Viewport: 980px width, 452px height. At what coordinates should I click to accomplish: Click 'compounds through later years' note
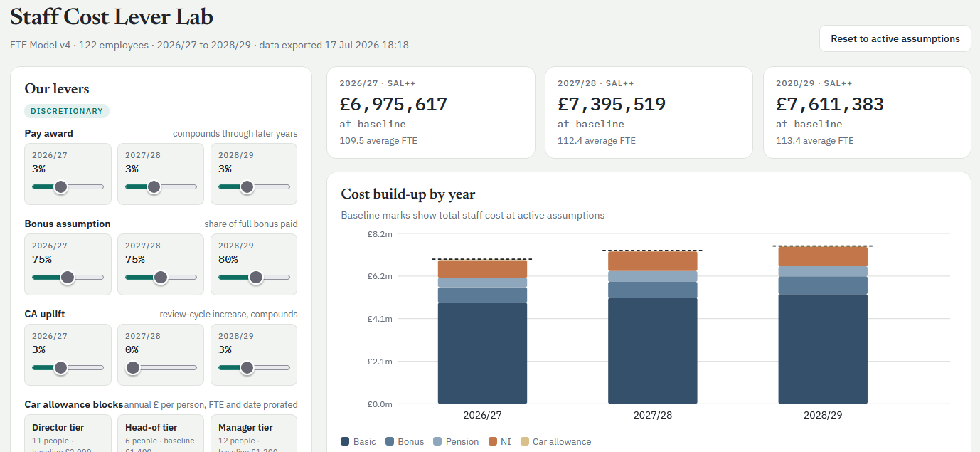[235, 133]
